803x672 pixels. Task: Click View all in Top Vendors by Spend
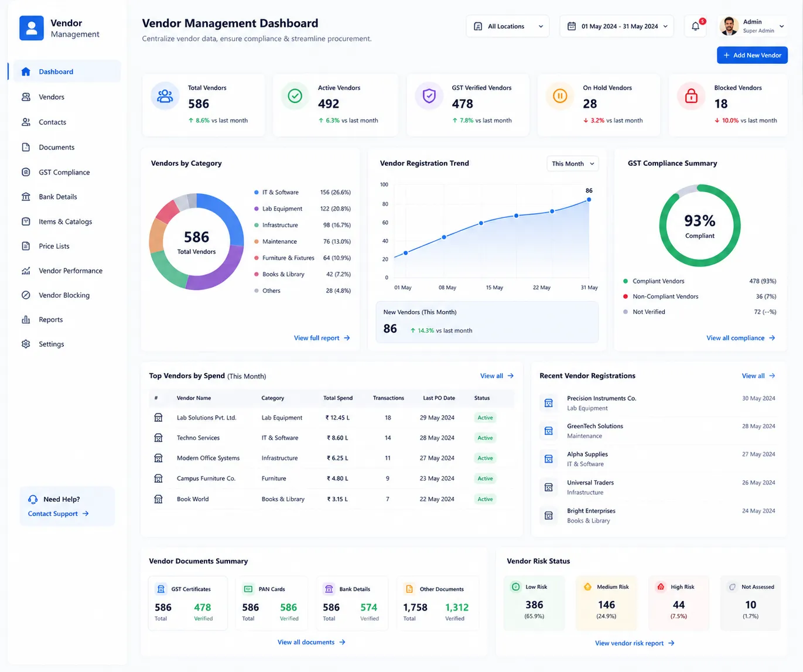[x=497, y=376]
